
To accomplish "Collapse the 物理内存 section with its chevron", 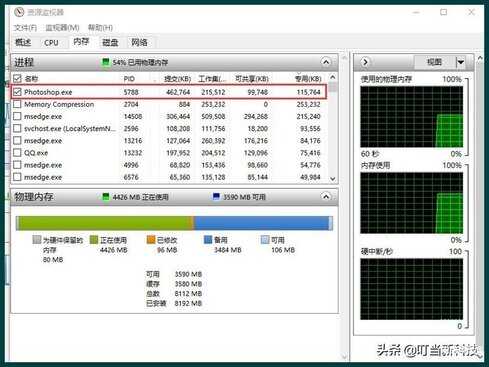I will (326, 197).
